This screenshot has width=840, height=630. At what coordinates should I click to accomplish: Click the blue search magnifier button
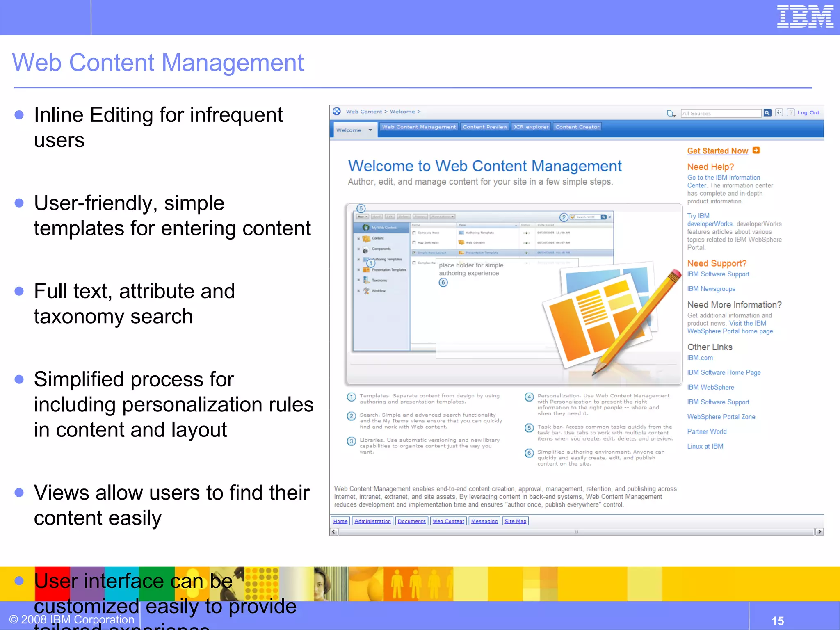(767, 113)
